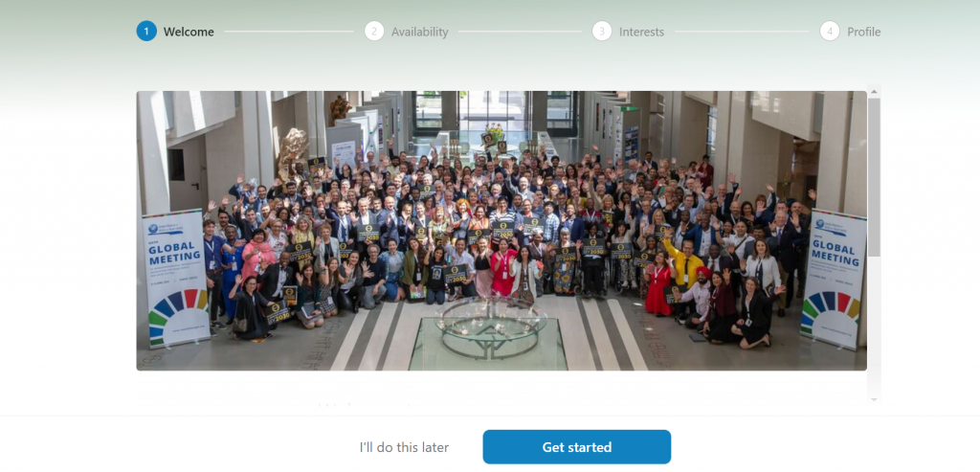Click the left Global Meeting banner in photo
980x472 pixels.
(x=176, y=279)
